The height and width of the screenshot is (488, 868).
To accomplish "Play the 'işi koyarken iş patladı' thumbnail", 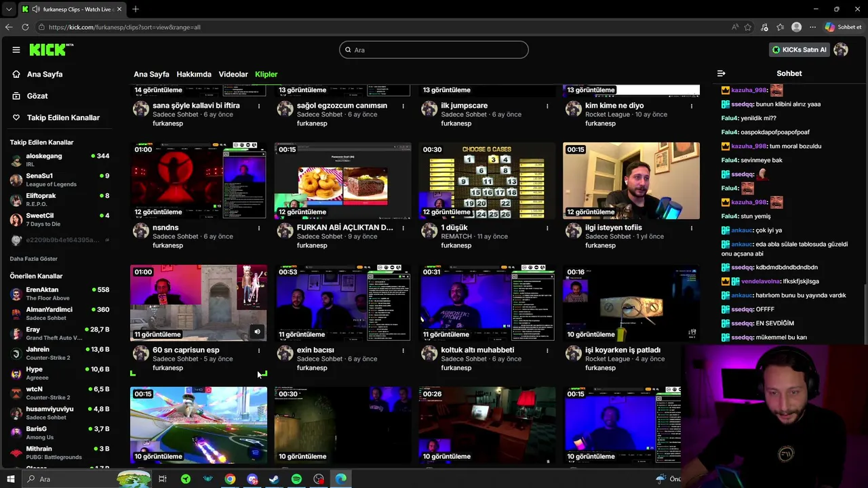I will click(x=631, y=303).
